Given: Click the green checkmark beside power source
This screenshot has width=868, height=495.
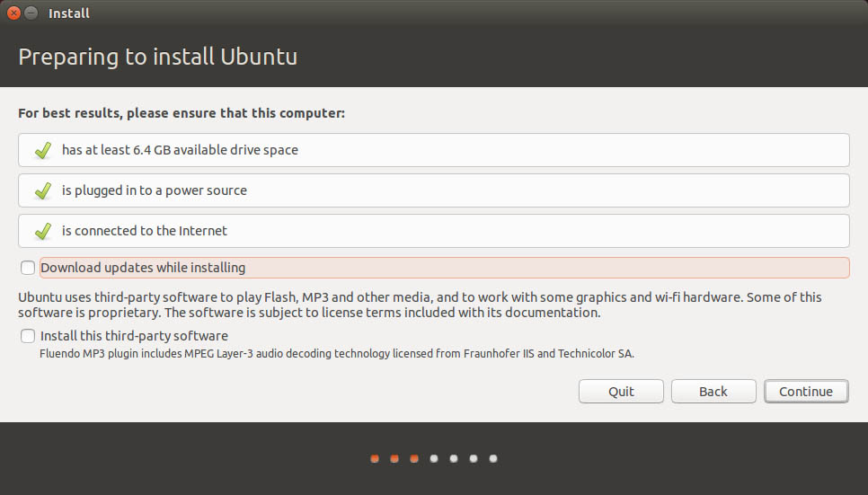Looking at the screenshot, I should point(42,190).
